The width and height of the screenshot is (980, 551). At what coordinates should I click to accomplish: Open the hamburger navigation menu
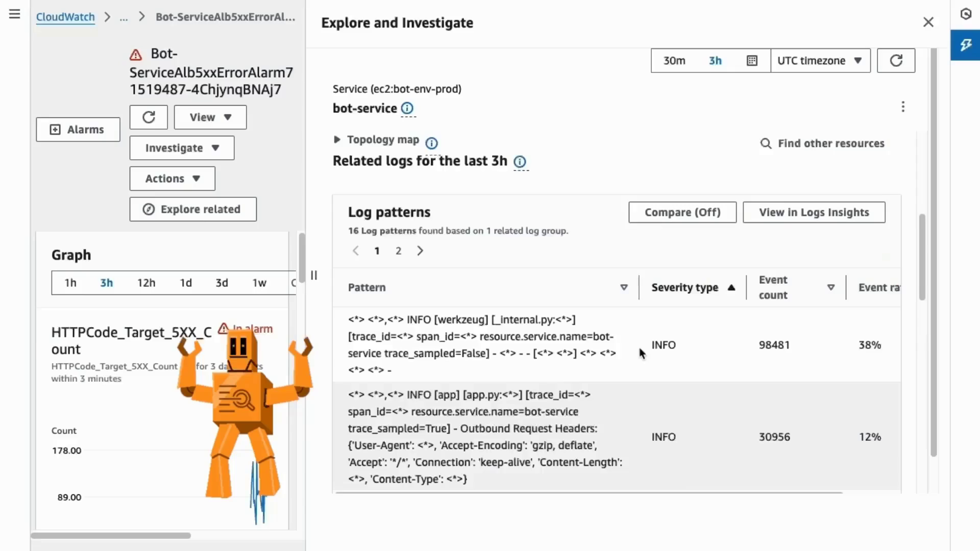(14, 14)
